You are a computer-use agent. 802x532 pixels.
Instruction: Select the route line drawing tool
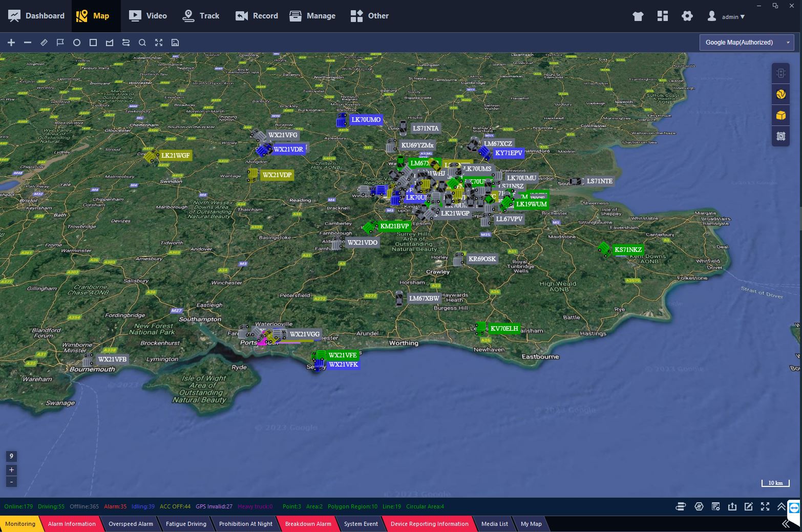point(126,42)
